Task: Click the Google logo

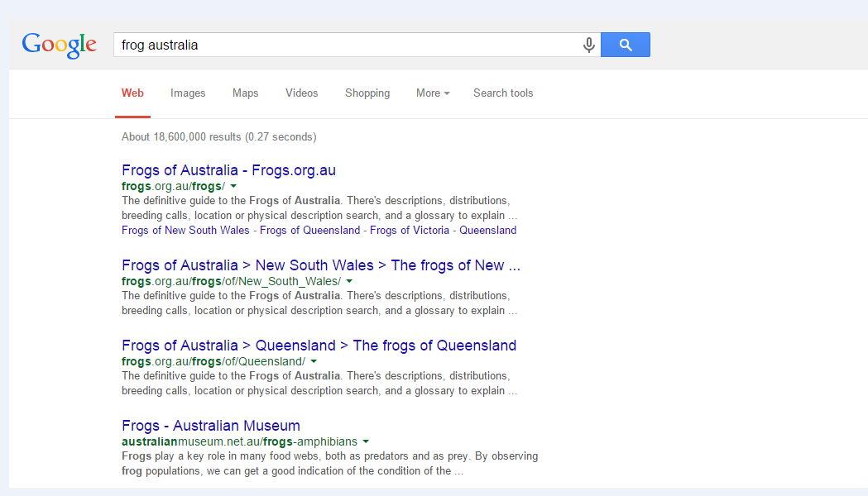Action: pos(60,45)
